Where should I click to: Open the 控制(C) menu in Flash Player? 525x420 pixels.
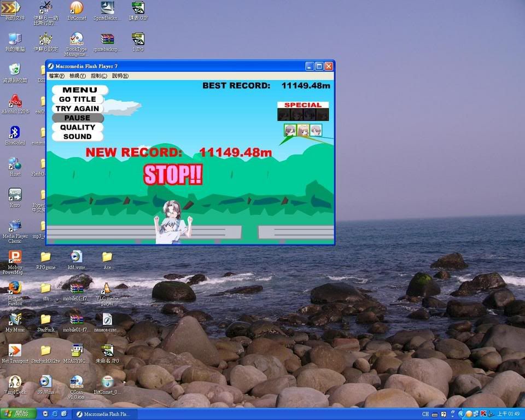tap(99, 76)
